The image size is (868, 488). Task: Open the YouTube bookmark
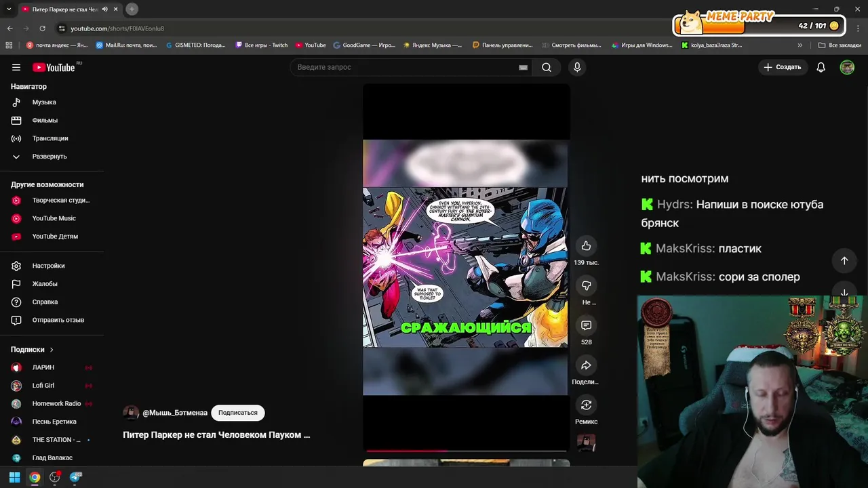coord(311,45)
